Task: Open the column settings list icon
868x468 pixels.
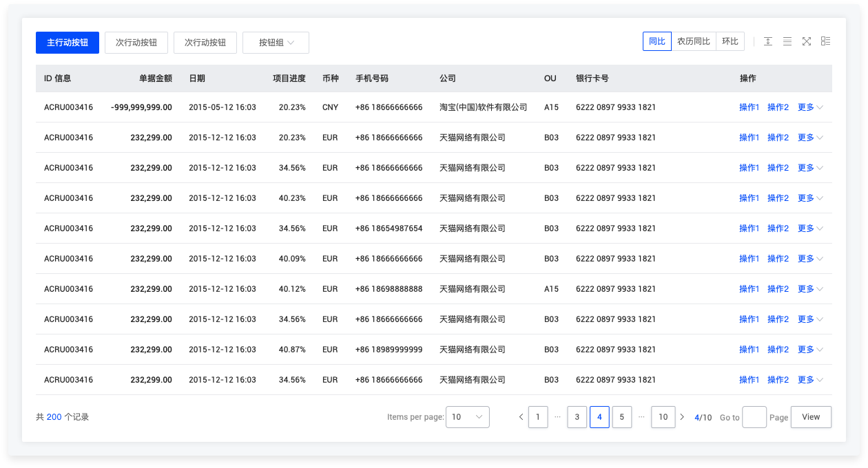Action: pyautogui.click(x=826, y=41)
